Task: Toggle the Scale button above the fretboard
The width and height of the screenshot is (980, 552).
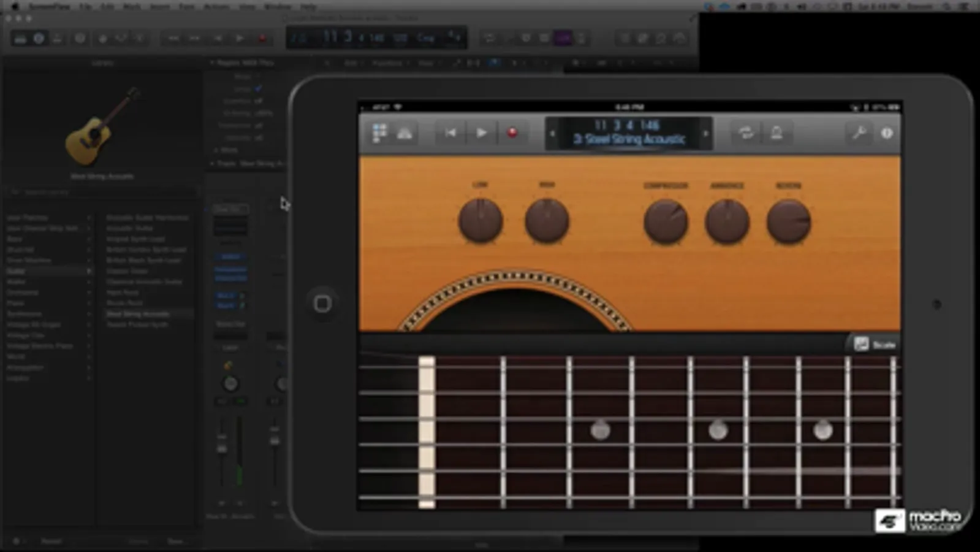Action: click(875, 345)
